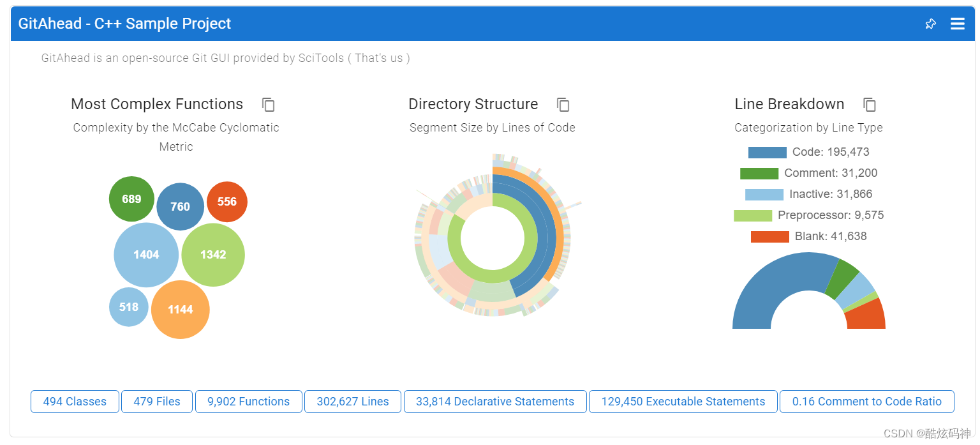
Task: Toggle the Inactive legend swatch
Action: point(764,194)
